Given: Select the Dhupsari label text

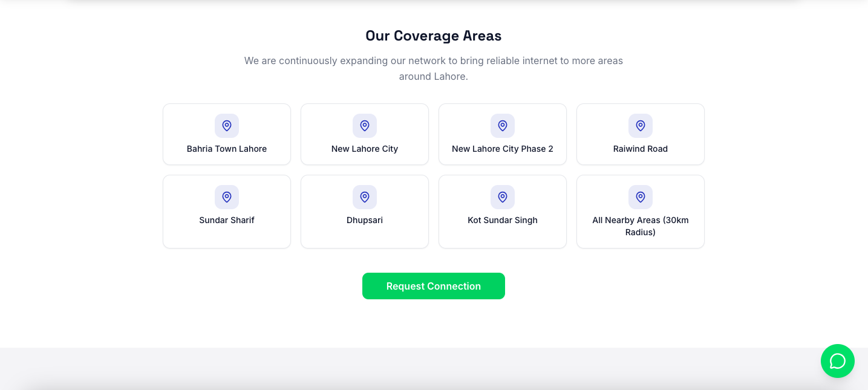Looking at the screenshot, I should [x=365, y=220].
